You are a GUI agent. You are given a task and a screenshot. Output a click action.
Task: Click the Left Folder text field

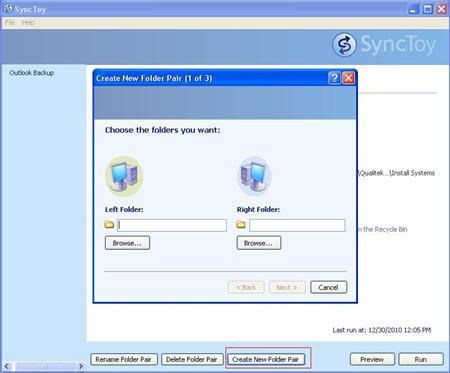click(x=172, y=225)
